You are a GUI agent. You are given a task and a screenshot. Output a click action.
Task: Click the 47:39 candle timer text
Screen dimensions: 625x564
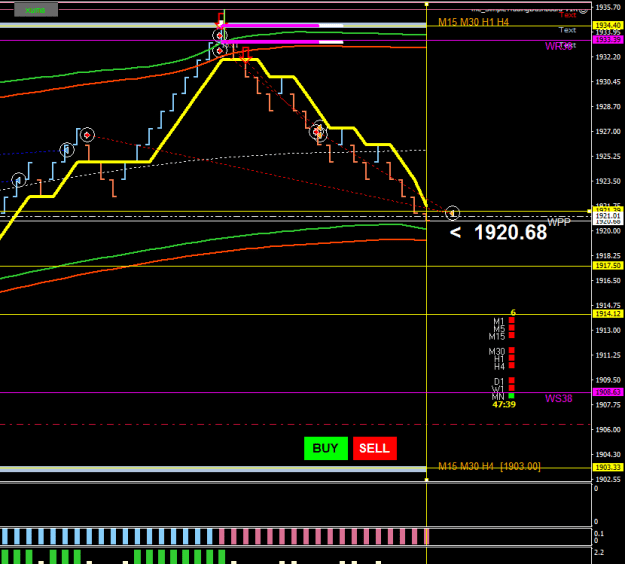pos(504,405)
